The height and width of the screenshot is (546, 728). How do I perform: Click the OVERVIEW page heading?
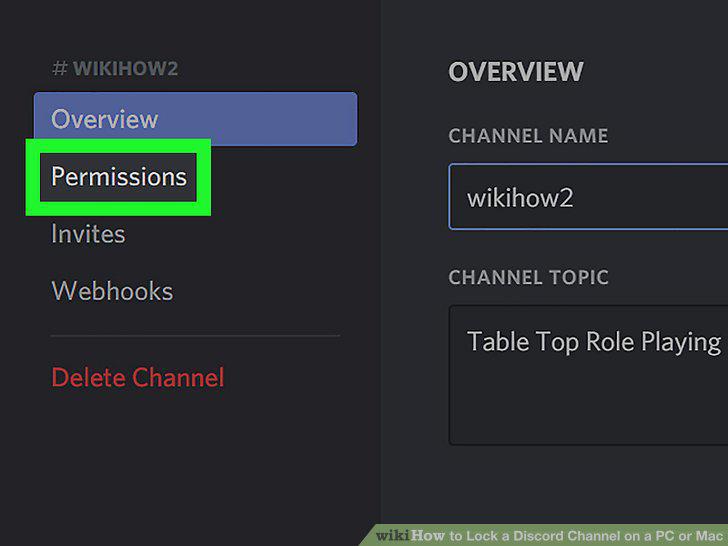click(516, 72)
